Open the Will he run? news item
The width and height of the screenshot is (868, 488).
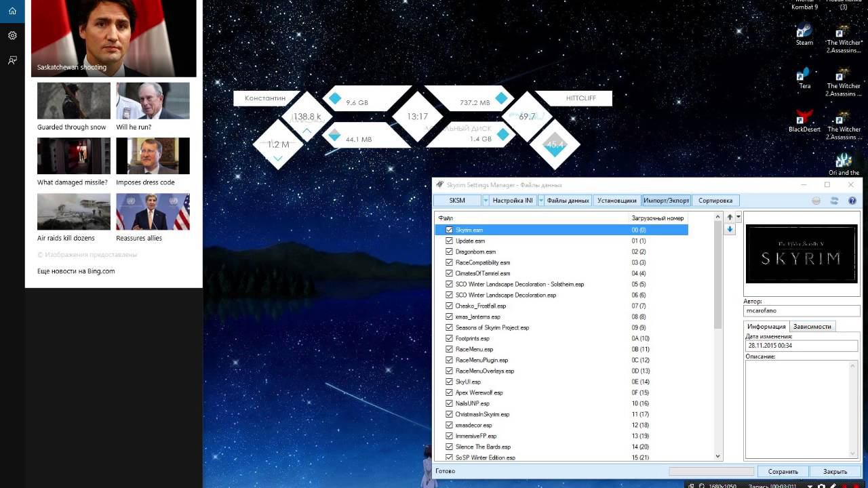[x=153, y=106]
